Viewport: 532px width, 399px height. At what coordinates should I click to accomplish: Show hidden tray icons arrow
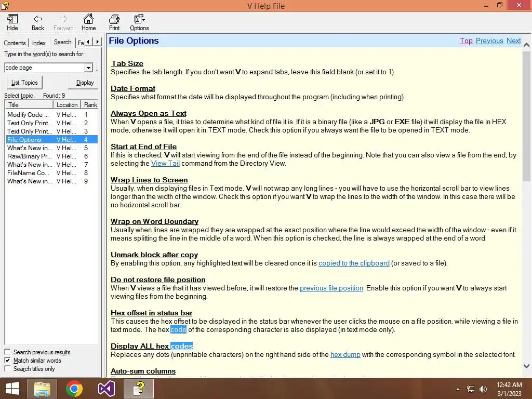pos(458,389)
